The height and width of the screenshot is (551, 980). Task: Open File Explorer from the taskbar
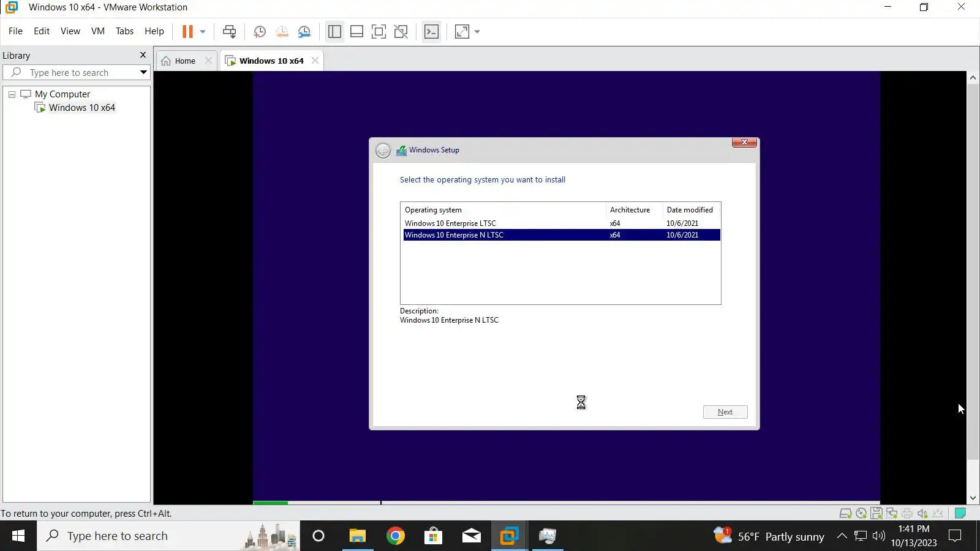357,536
